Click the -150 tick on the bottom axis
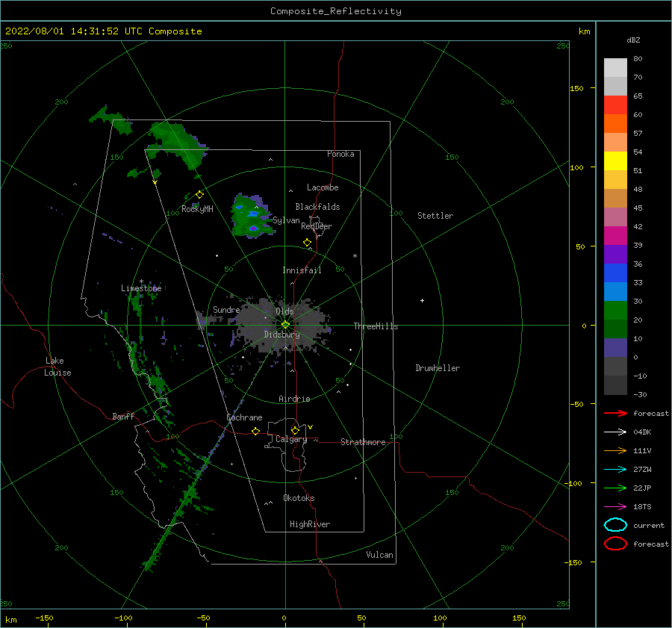Screen dimensions: 672x628 [44, 618]
